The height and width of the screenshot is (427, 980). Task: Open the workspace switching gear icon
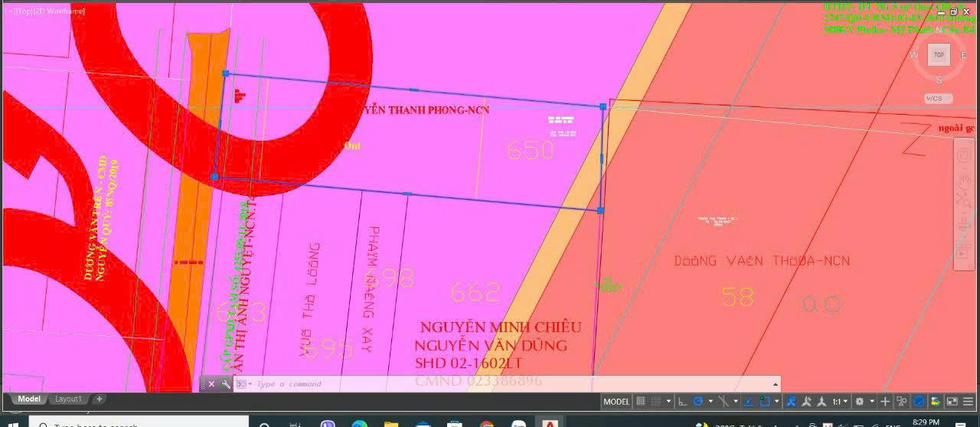[x=860, y=402]
